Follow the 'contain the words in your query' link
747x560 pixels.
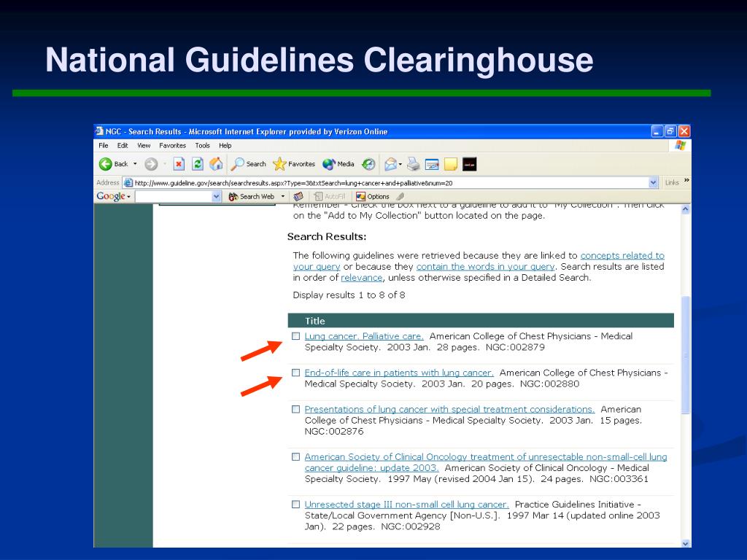485,267
